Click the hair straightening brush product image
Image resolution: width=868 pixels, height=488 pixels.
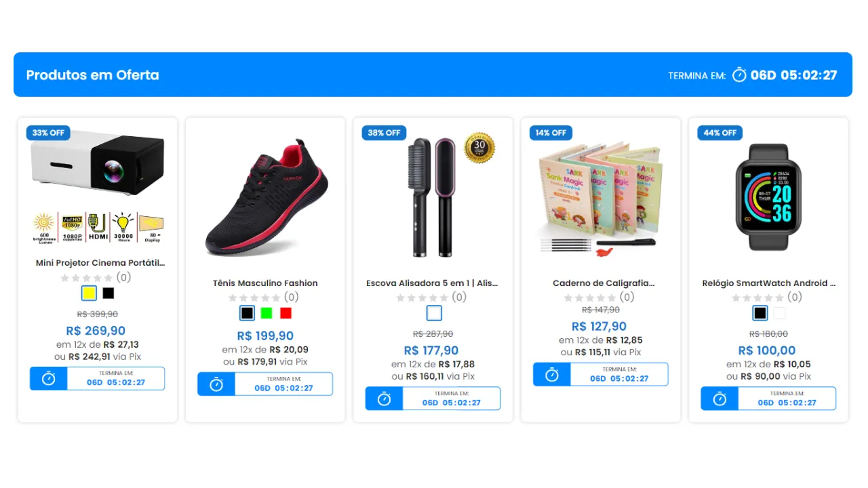click(x=434, y=197)
